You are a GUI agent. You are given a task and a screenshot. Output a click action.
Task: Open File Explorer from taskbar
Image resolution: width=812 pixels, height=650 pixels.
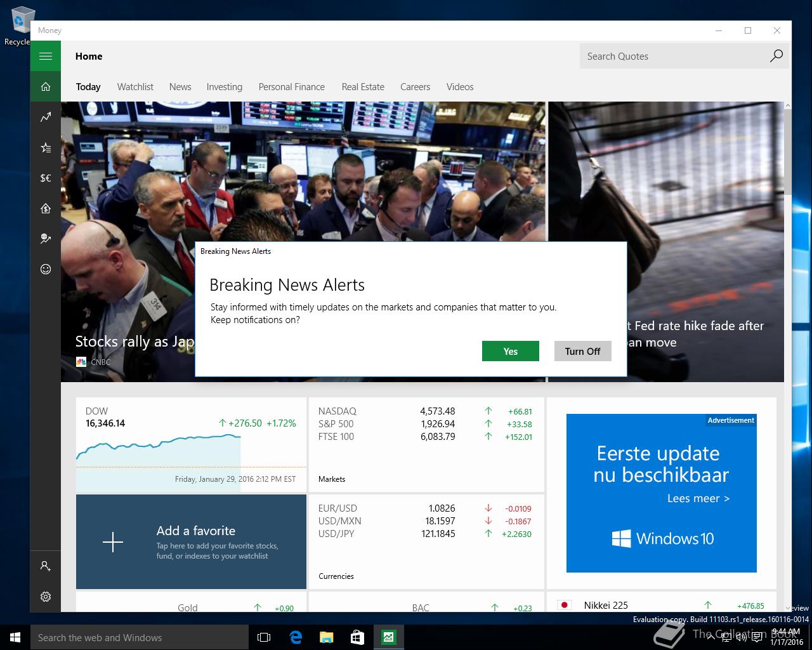point(326,637)
